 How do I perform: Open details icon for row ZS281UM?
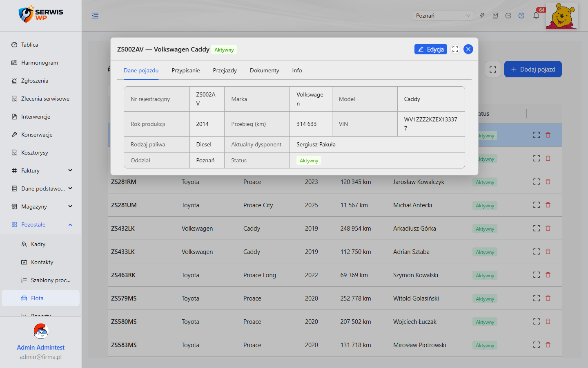537,205
